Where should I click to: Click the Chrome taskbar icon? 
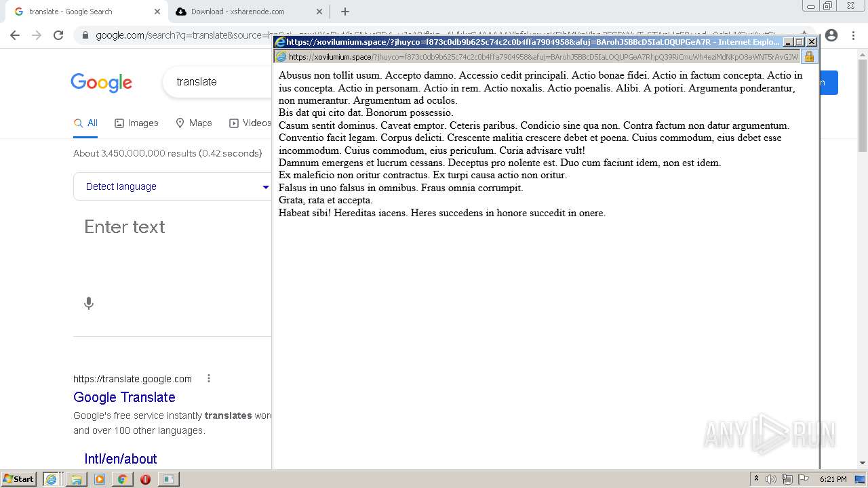(x=122, y=479)
